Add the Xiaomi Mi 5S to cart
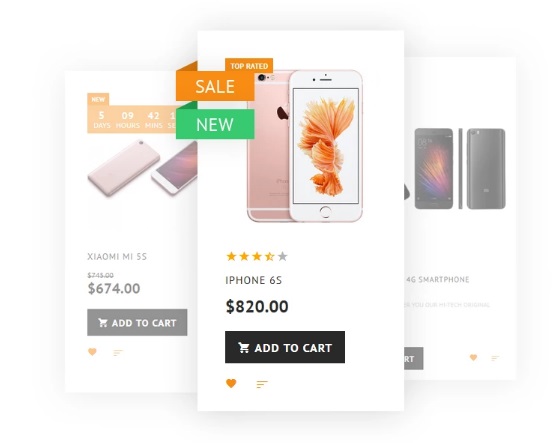Image resolution: width=557 pixels, height=443 pixels. pyautogui.click(x=137, y=322)
